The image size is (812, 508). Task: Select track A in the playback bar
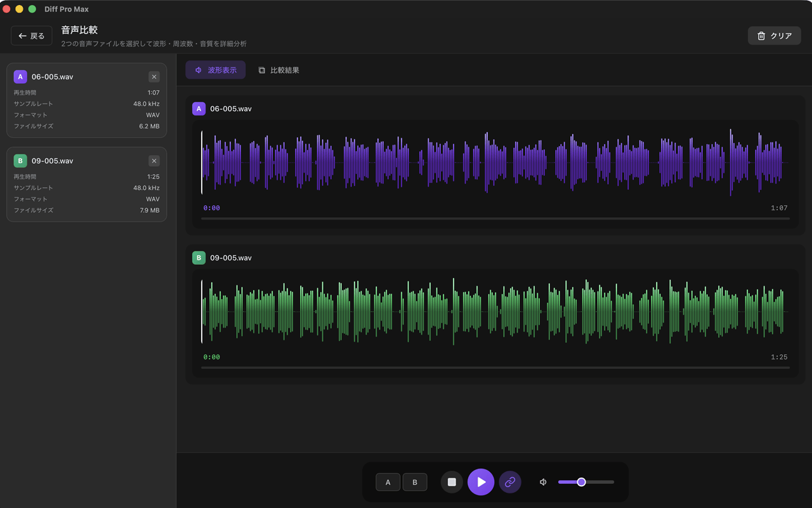pyautogui.click(x=388, y=482)
